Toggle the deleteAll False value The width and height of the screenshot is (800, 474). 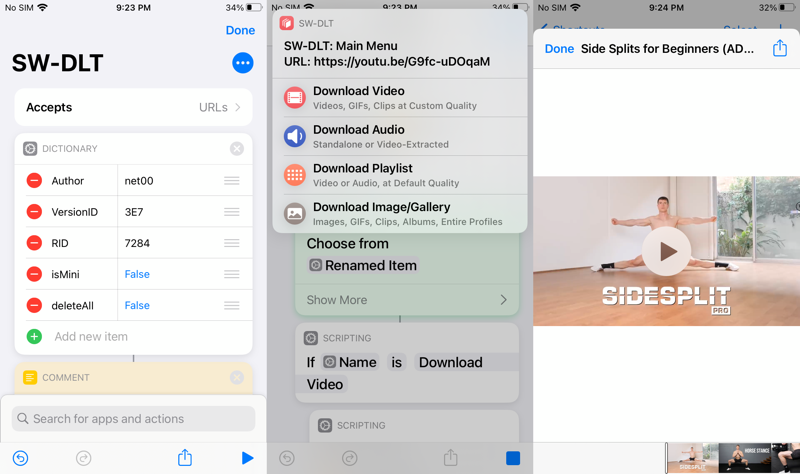click(137, 306)
